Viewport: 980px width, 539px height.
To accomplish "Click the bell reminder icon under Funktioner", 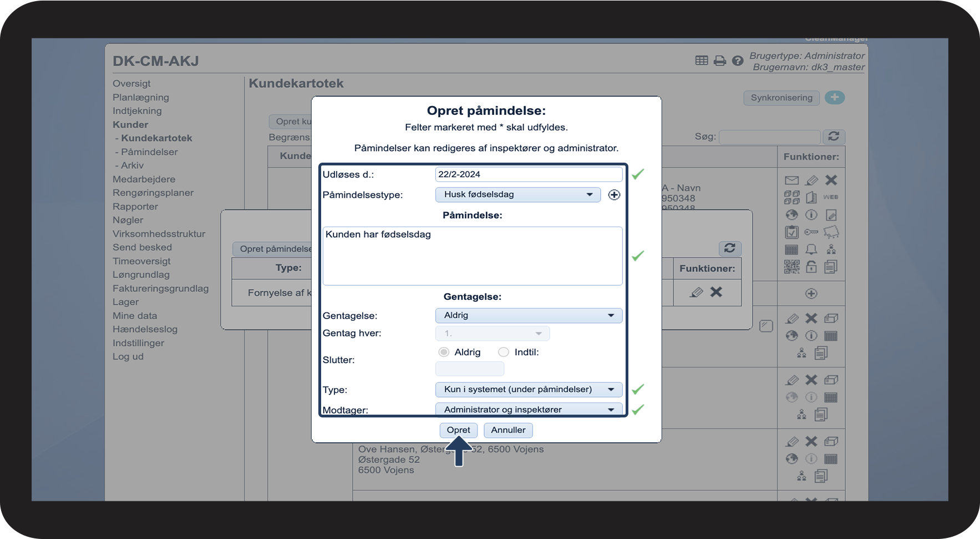I will click(811, 250).
